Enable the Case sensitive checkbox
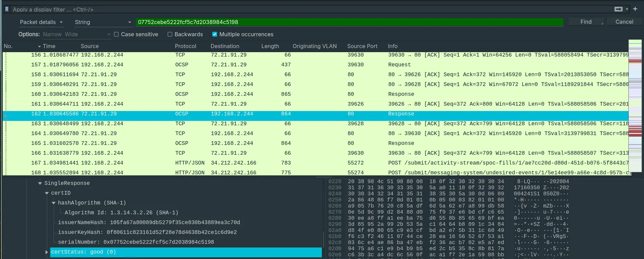 click(x=116, y=34)
